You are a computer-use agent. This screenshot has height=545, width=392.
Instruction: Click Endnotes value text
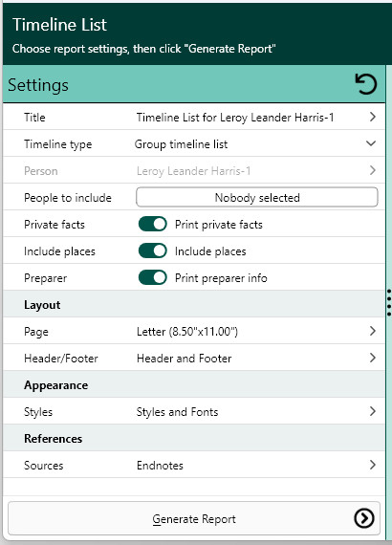pyautogui.click(x=160, y=466)
